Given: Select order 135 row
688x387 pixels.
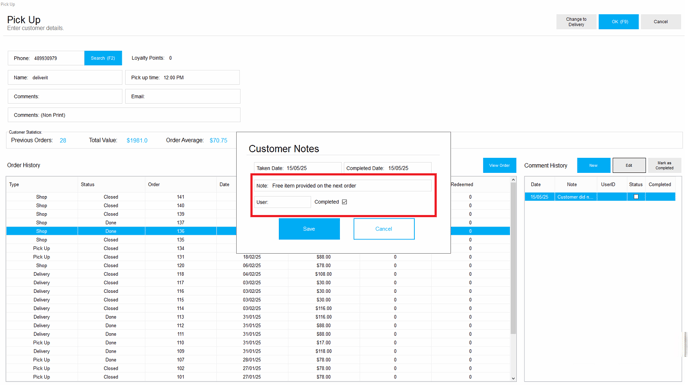Looking at the screenshot, I should click(258, 240).
